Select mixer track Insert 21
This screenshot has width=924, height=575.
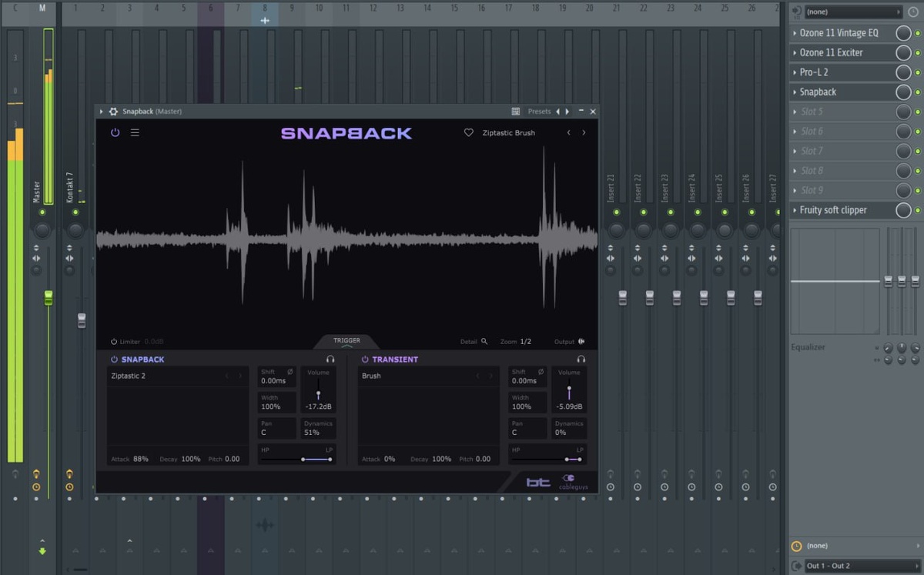click(x=611, y=189)
